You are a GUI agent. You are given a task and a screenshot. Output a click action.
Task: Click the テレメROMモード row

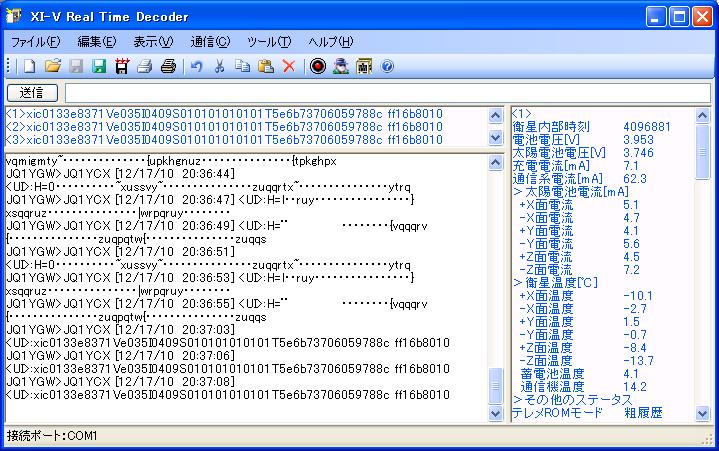pyautogui.click(x=587, y=412)
